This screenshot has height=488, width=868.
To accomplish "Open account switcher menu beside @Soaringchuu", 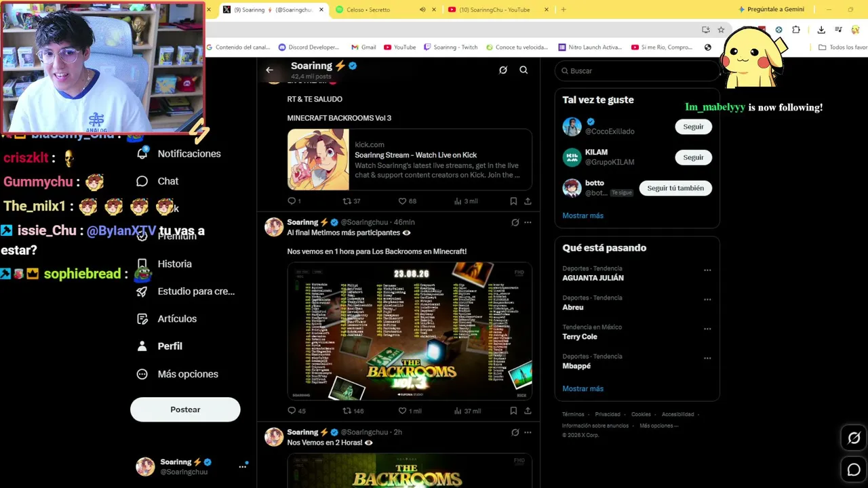I will point(242,466).
